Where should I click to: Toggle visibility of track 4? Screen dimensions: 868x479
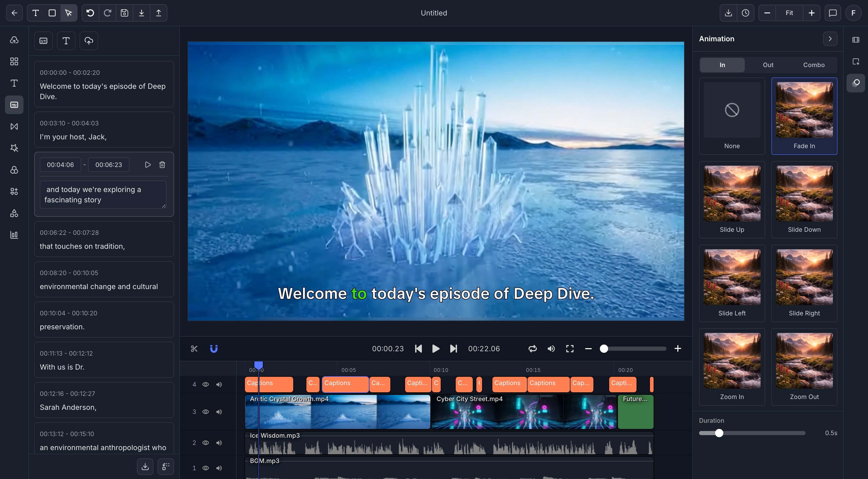[206, 384]
